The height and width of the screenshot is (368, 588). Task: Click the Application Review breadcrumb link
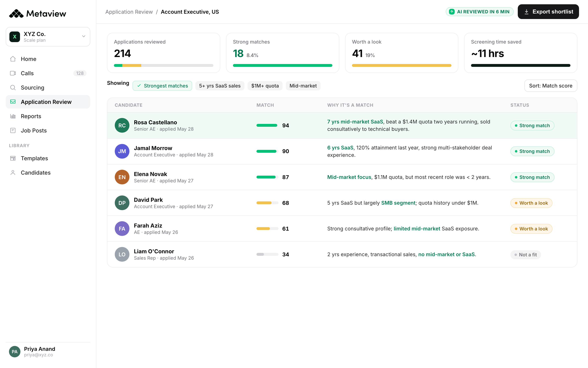(129, 12)
